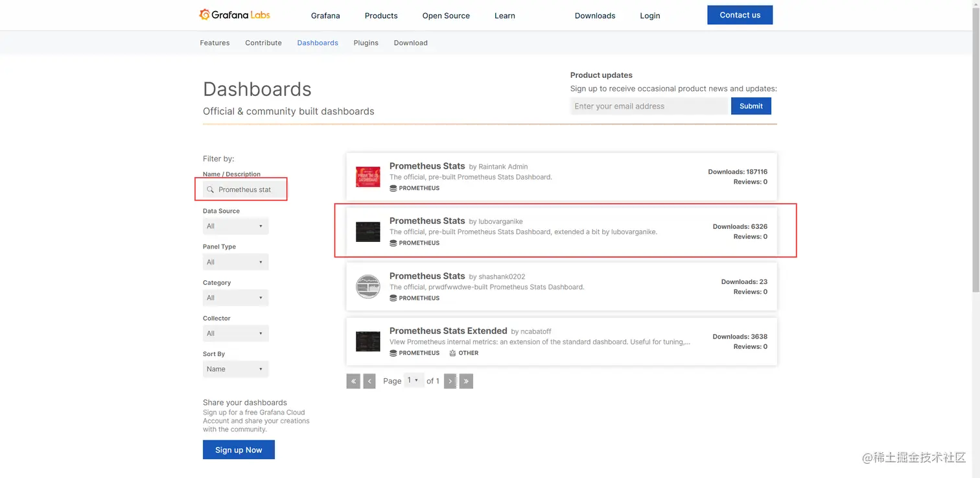This screenshot has width=980, height=478.
Task: Click the Grafana Labs logo
Action: (235, 14)
